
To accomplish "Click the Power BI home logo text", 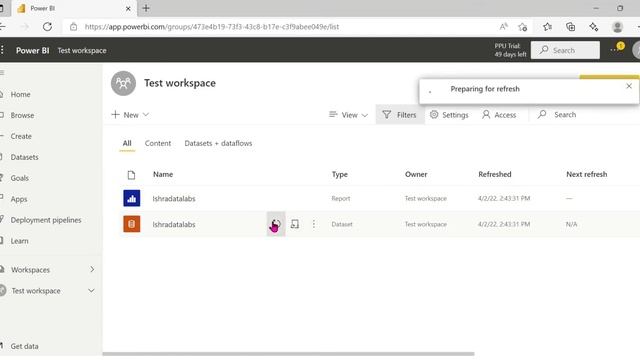I will (33, 50).
